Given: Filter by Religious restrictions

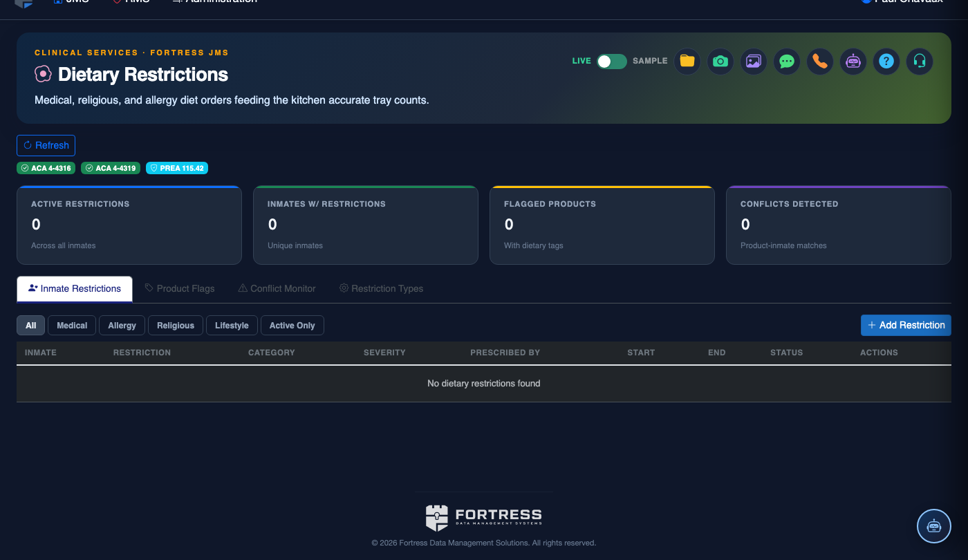Looking at the screenshot, I should pyautogui.click(x=176, y=326).
